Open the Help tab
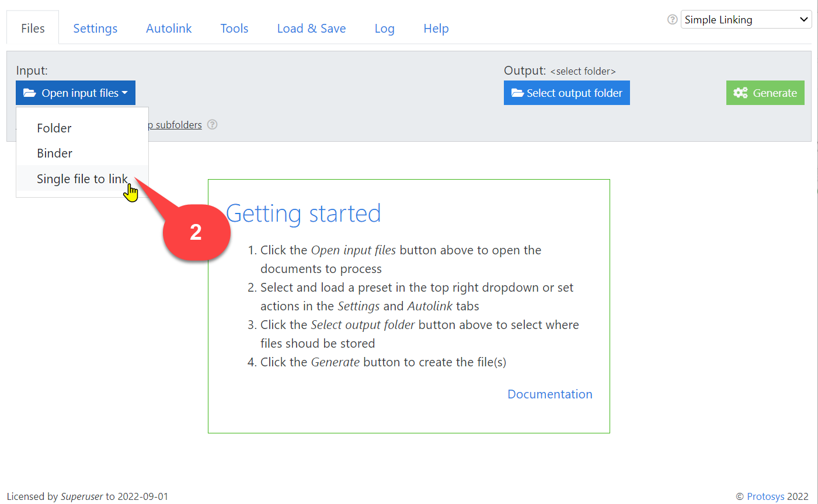Image resolution: width=818 pixels, height=504 pixels. click(x=436, y=29)
